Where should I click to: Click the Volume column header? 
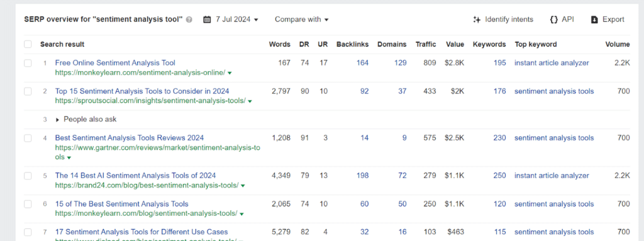[x=618, y=45]
